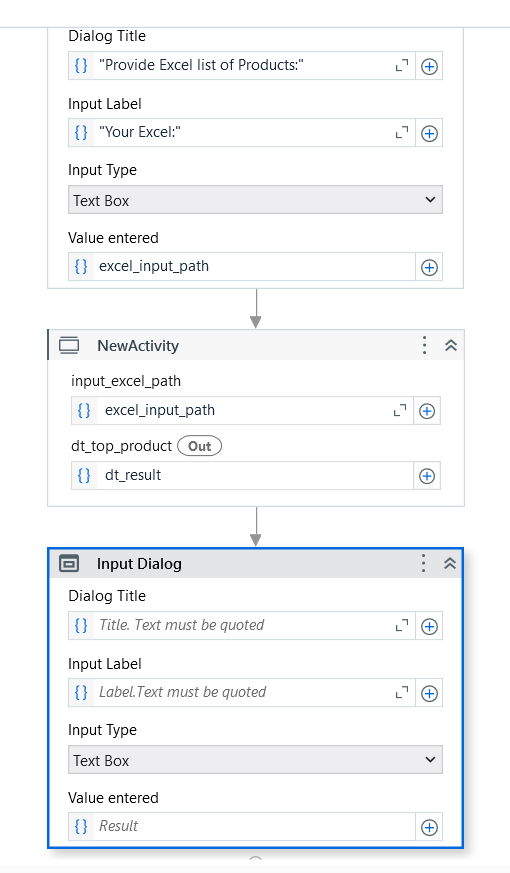Open Input Dialog three-dot options menu
Viewport: 510px width, 873px height.
[x=423, y=563]
